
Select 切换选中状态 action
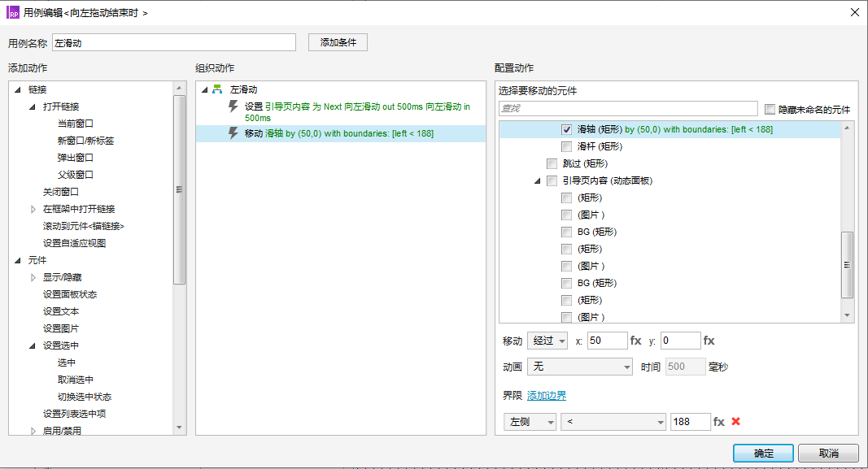point(84,397)
